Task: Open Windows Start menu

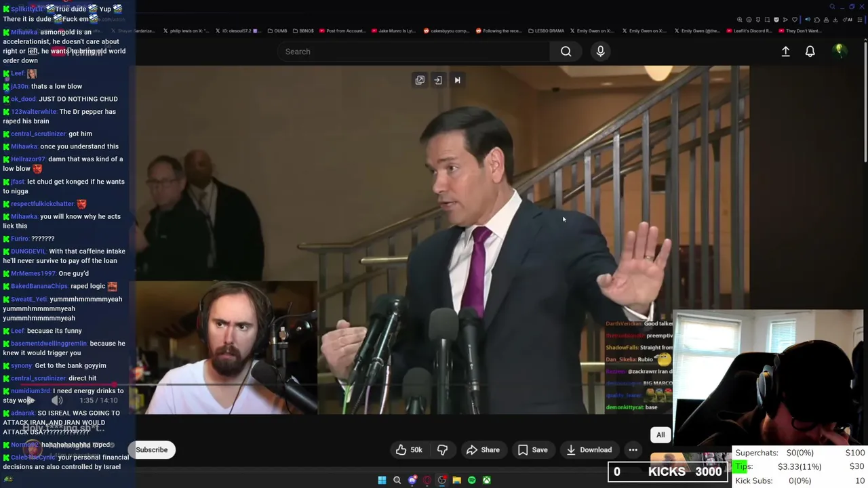Action: point(382,480)
